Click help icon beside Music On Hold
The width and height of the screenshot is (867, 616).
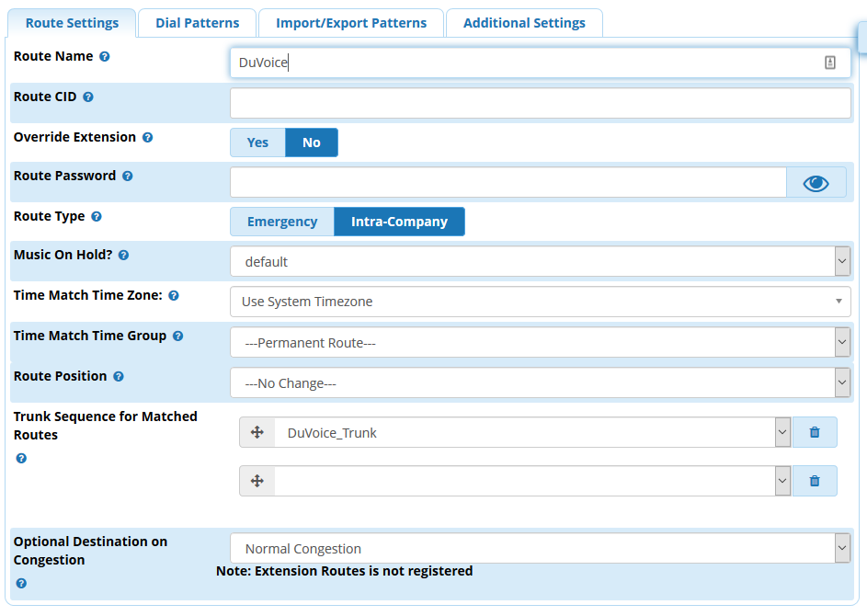pyautogui.click(x=124, y=256)
